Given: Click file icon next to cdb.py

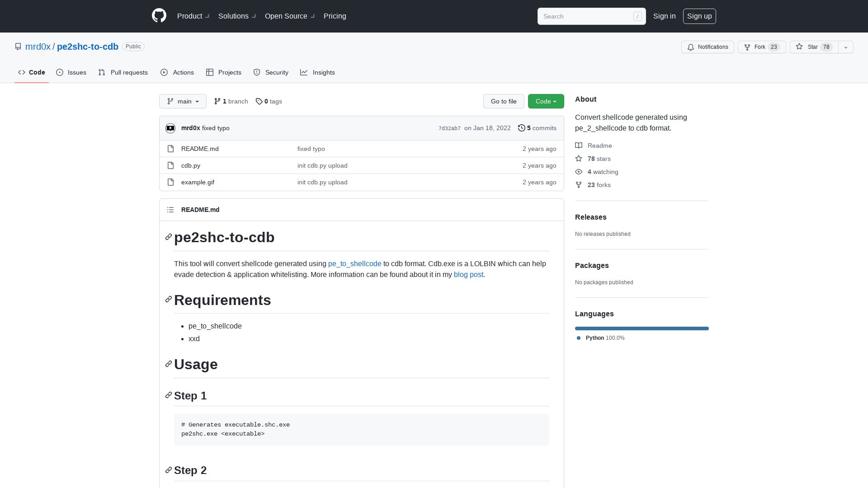Looking at the screenshot, I should 170,165.
